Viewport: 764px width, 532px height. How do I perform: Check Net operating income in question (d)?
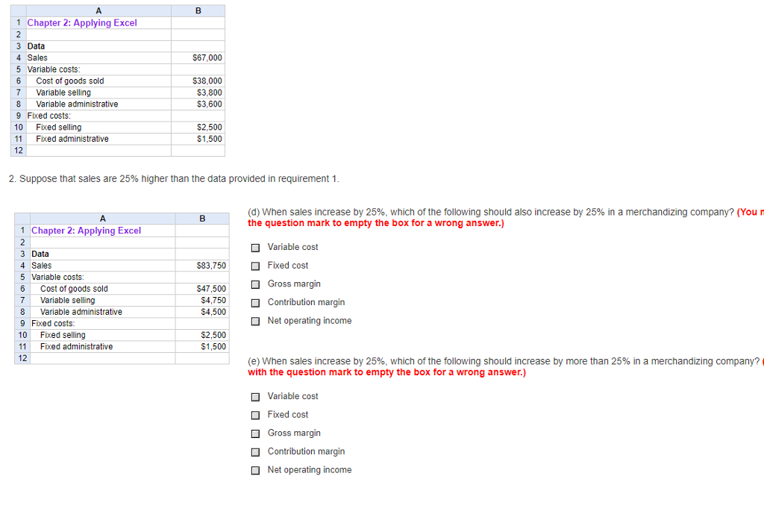[255, 320]
